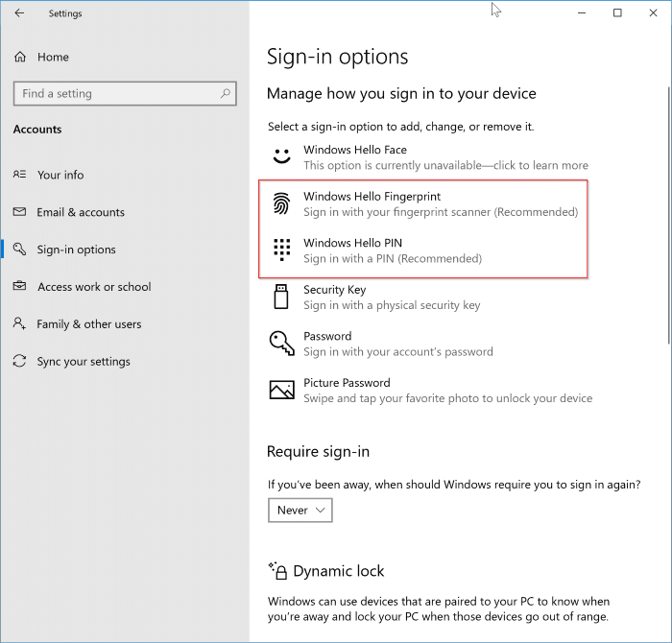Screen dimensions: 672x643
Task: Click the Password key icon
Action: (281, 344)
